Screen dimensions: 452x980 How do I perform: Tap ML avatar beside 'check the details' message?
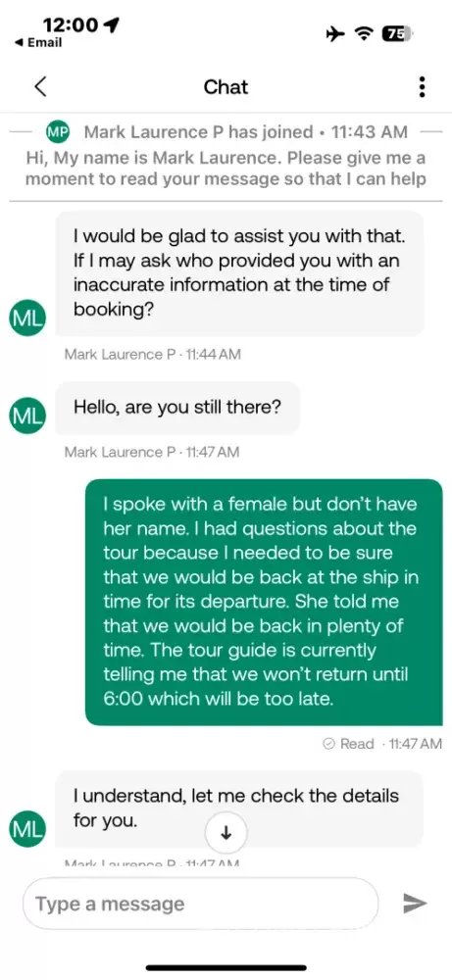26,828
